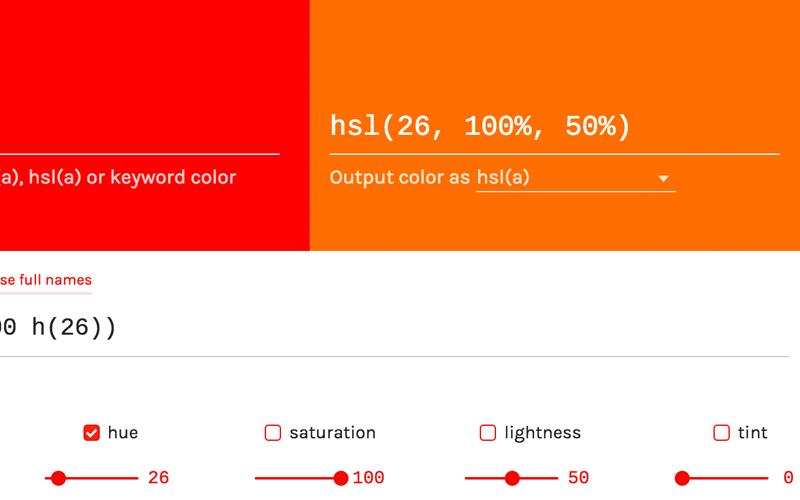This screenshot has height=500, width=800.
Task: Tick the saturation checkbox
Action: (272, 433)
